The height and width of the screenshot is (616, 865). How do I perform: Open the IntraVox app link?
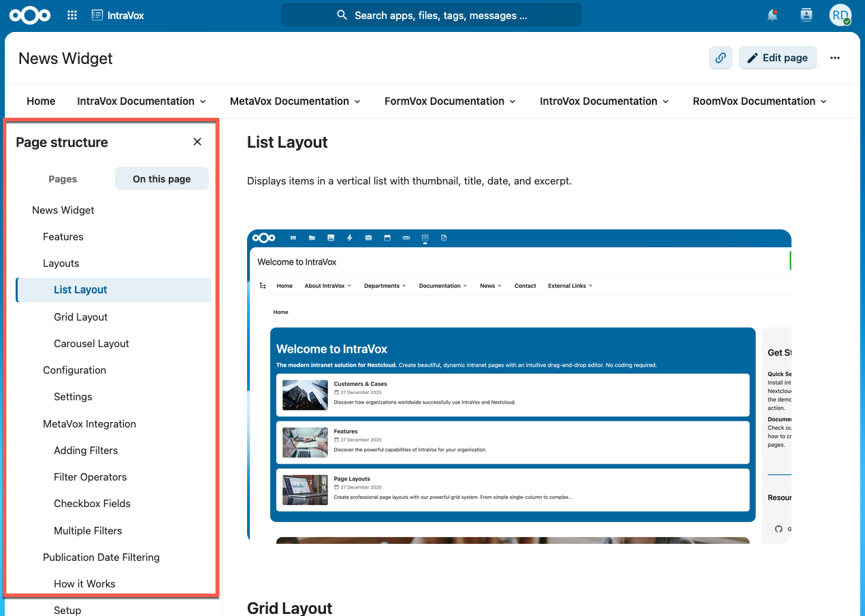tap(118, 15)
